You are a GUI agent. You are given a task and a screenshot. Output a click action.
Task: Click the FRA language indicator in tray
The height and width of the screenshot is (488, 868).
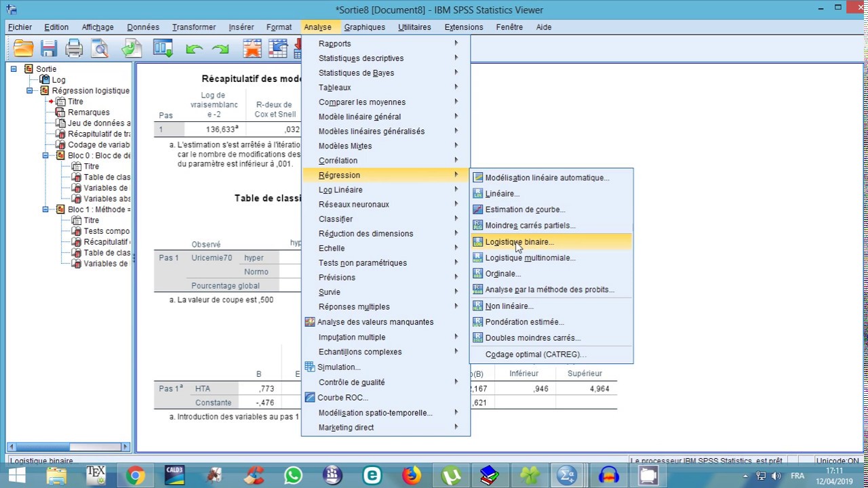[797, 476]
